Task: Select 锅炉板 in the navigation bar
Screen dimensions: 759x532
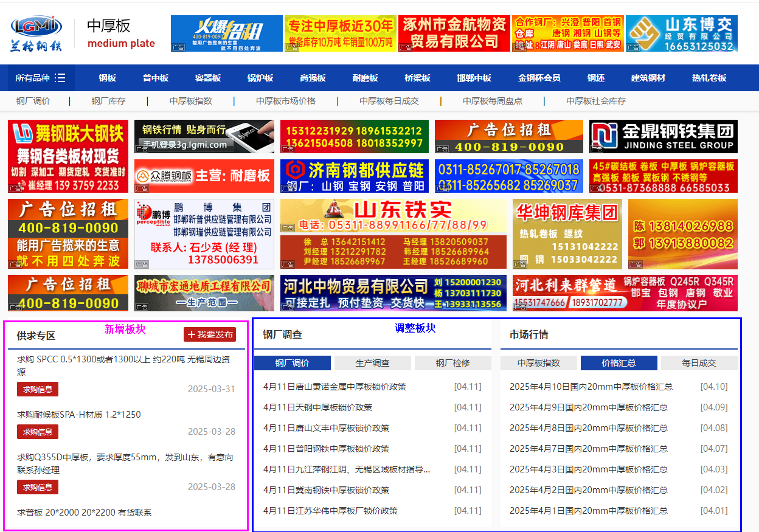Action: coord(260,78)
